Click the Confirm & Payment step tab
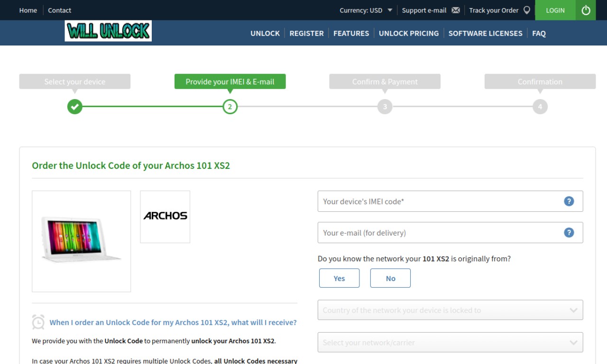This screenshot has height=364, width=607. [x=385, y=82]
